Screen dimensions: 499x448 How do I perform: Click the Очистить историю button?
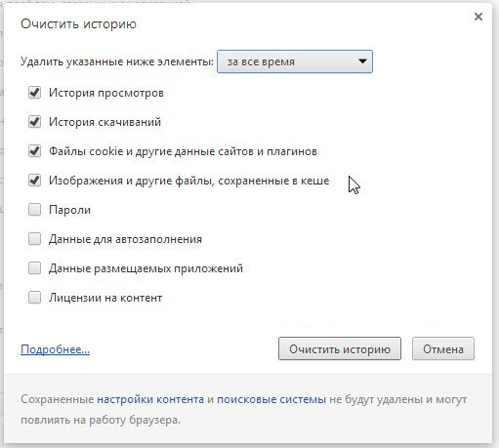340,348
